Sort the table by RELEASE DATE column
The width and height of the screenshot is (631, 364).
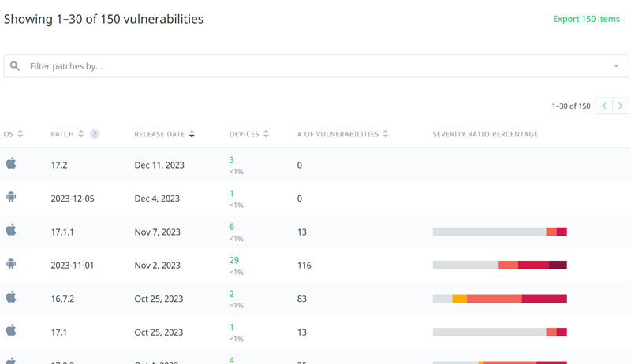point(164,134)
